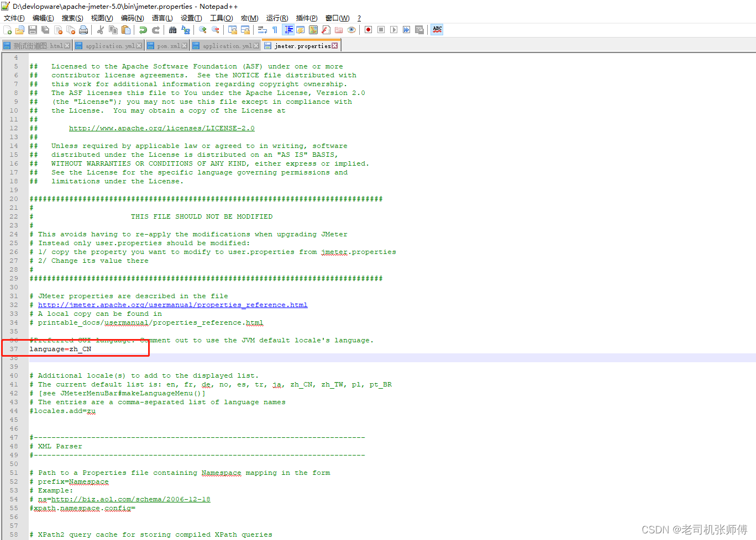
Task: Close current document toolbar icon
Action: pos(58,30)
